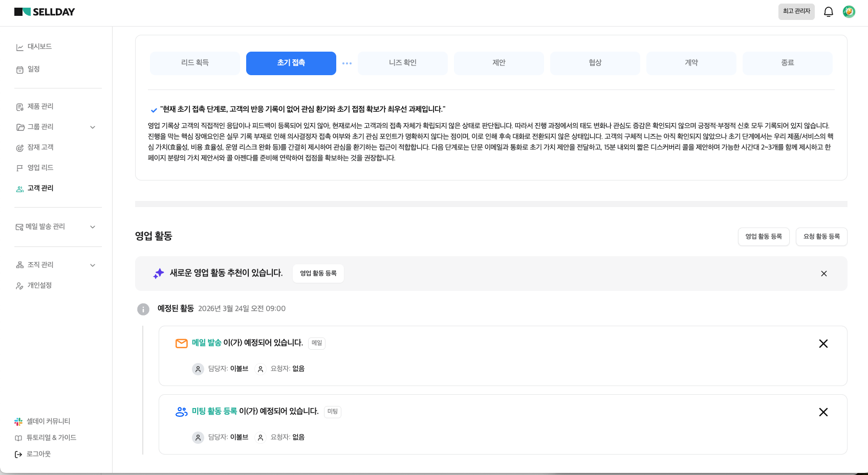Click 담당자: 이볼브 on the 메일 발송 card
The height and width of the screenshot is (475, 868).
228,369
